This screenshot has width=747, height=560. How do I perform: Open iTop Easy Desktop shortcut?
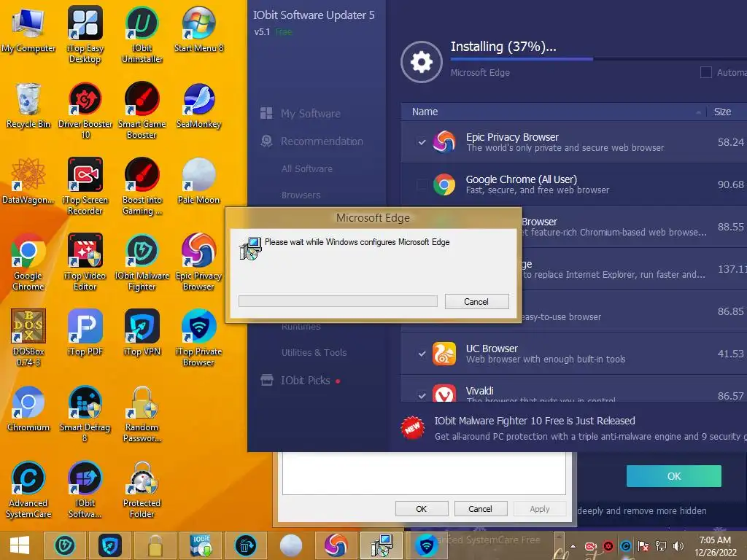[85, 34]
